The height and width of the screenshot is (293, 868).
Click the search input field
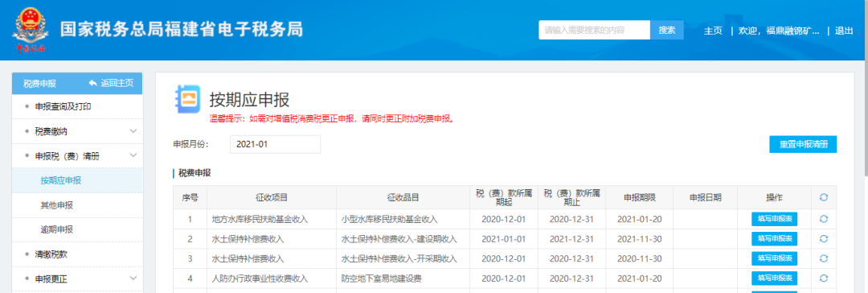click(x=595, y=30)
